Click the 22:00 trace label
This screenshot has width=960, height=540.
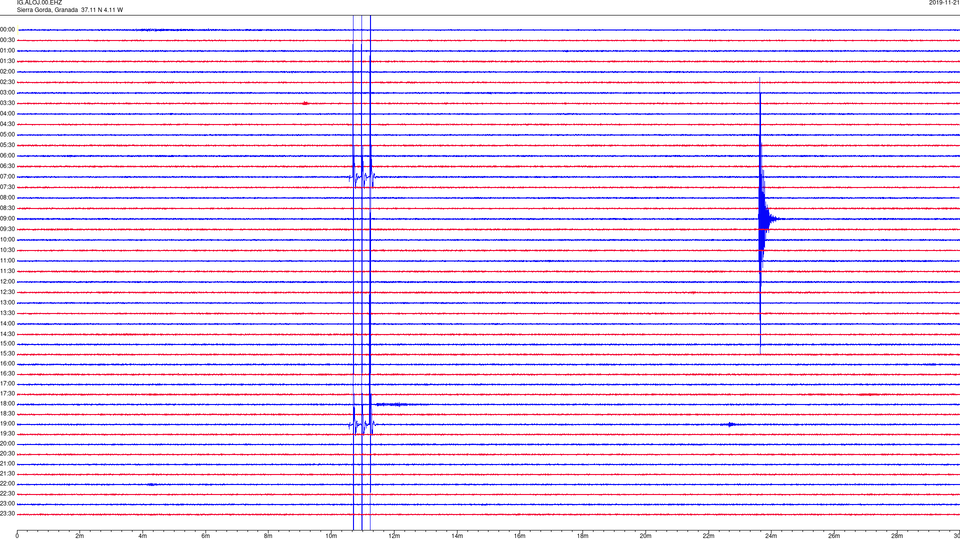(8, 484)
